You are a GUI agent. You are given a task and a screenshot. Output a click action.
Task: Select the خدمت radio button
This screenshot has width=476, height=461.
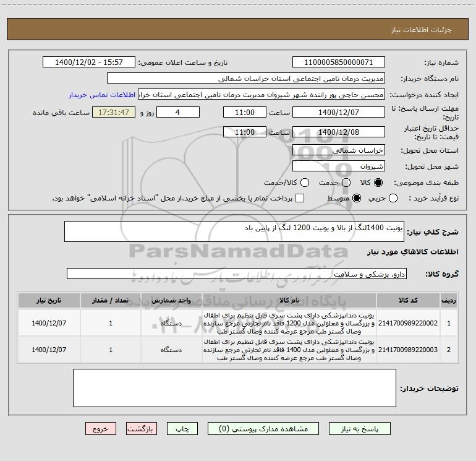346,183
